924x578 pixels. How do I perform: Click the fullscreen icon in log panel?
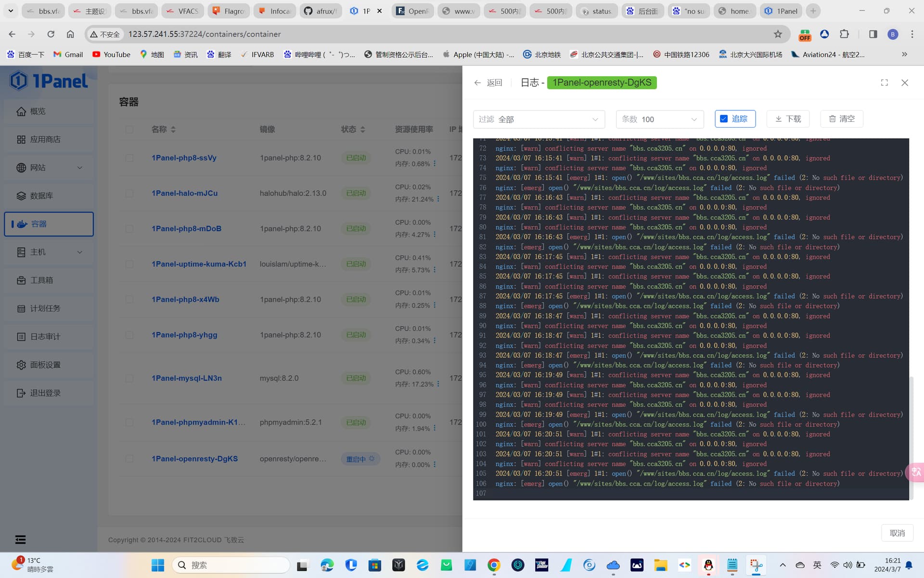click(884, 83)
